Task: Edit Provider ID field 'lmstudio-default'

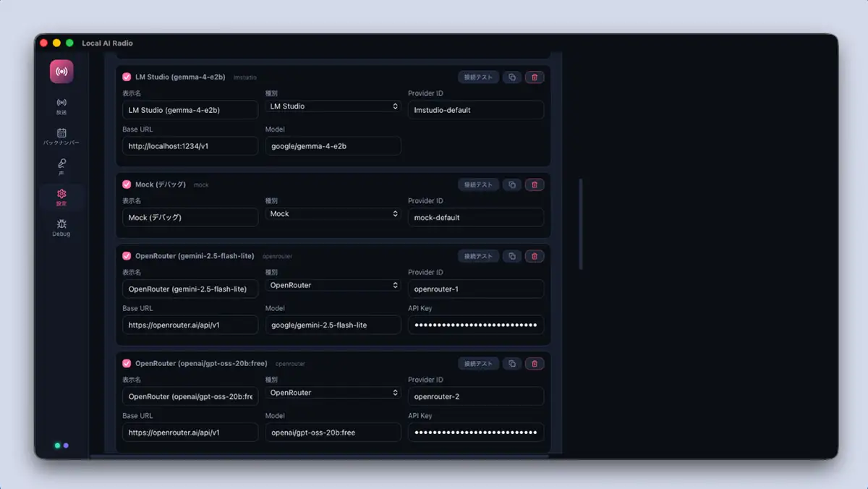Action: click(476, 110)
